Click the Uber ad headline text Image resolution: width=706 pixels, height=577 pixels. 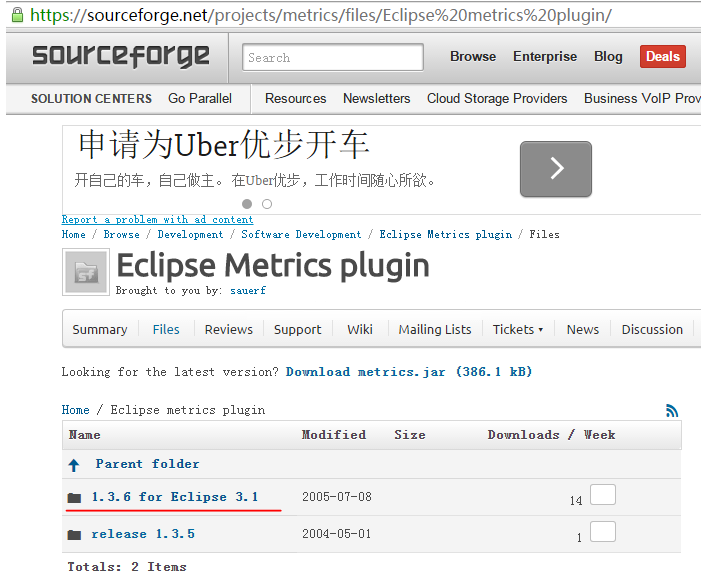[x=224, y=145]
